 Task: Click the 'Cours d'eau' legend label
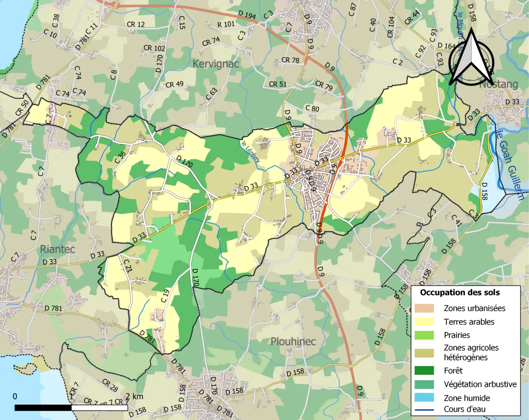click(465, 409)
